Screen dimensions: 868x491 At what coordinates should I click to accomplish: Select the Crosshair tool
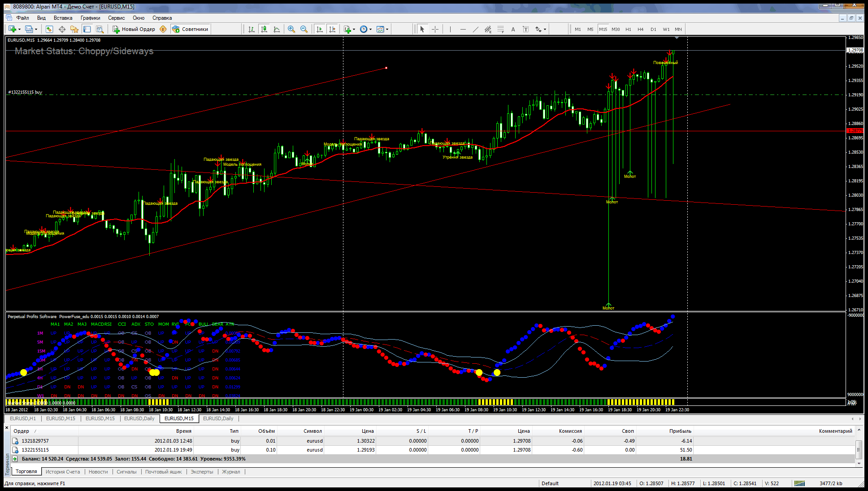(x=435, y=29)
